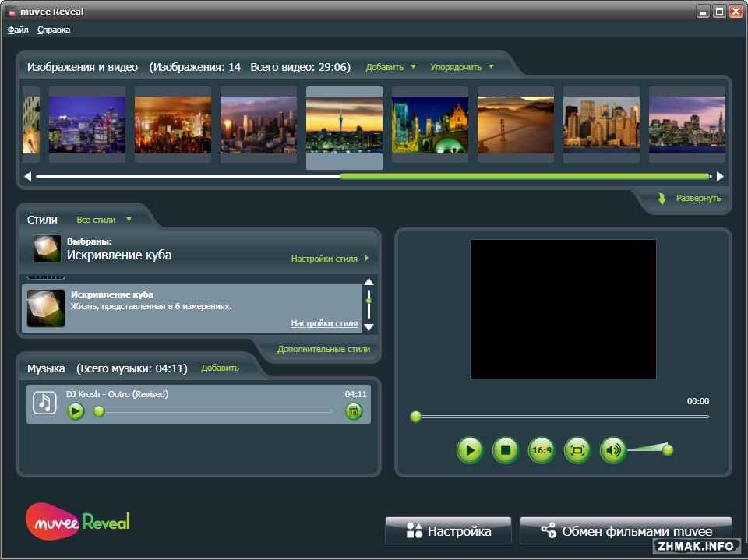Open the Упорядочить dropdown
748x560 pixels.
(x=461, y=67)
